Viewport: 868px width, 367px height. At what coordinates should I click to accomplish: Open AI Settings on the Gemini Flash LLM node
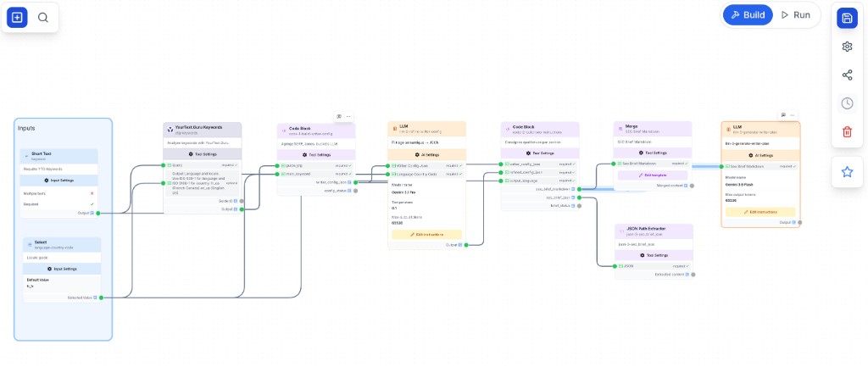(760, 156)
